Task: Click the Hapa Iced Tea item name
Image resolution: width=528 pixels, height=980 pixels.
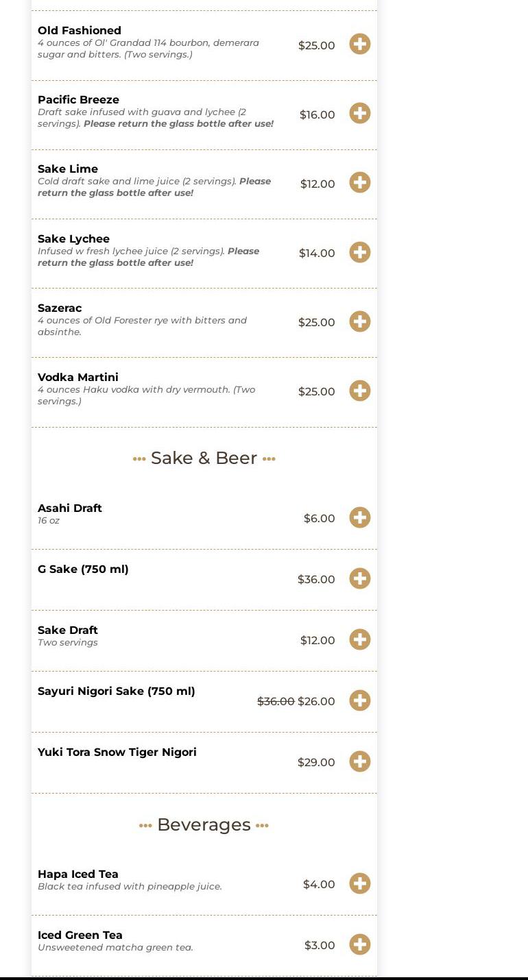Action: coord(78,874)
